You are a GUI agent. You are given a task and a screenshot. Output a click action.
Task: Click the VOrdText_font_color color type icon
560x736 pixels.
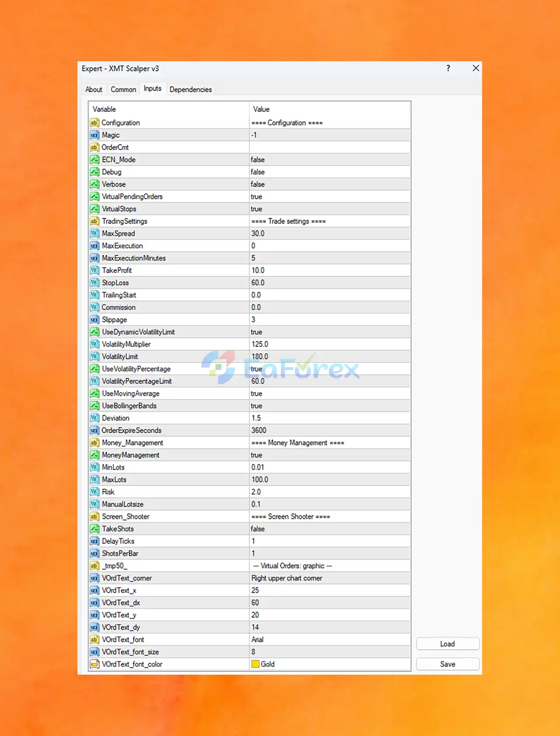tap(94, 664)
